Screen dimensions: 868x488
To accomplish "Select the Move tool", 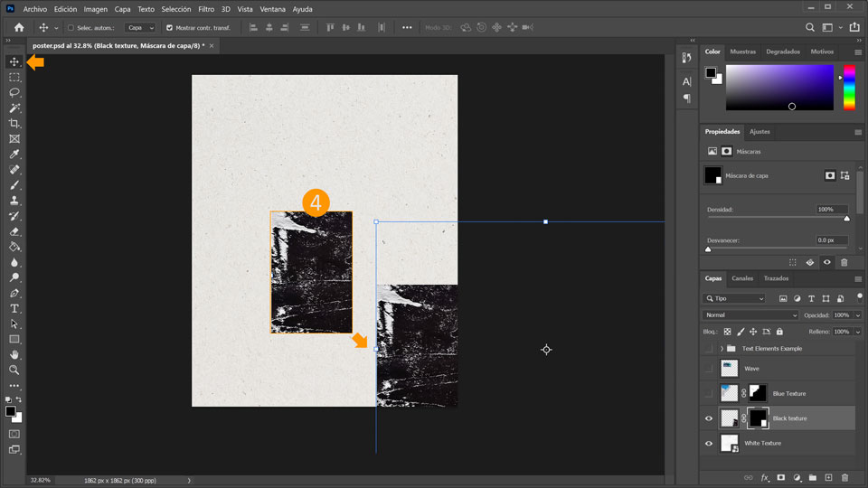I will coord(14,61).
